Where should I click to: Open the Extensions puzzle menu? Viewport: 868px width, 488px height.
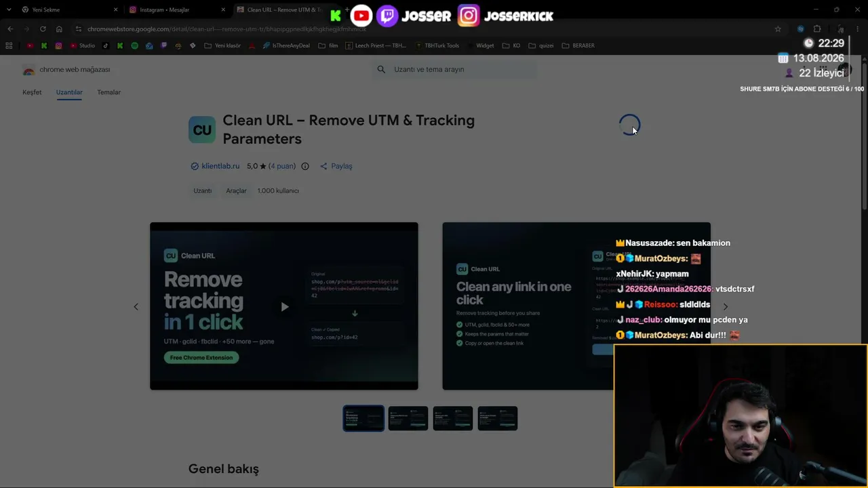coord(817,29)
